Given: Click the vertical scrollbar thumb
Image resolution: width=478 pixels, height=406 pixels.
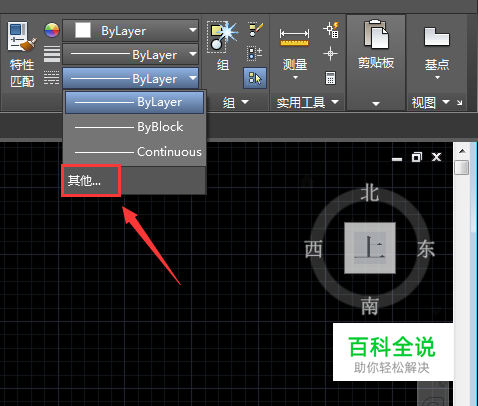Looking at the screenshot, I should click(x=462, y=167).
